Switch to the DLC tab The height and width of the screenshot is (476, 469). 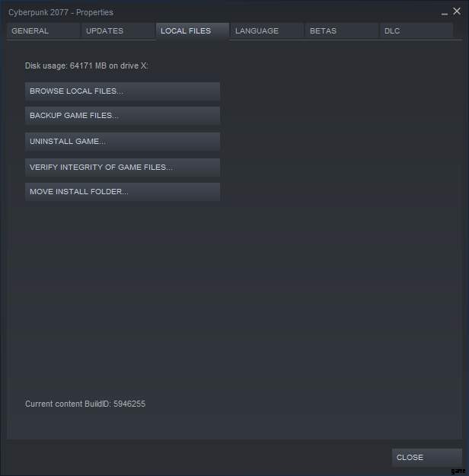(x=416, y=31)
